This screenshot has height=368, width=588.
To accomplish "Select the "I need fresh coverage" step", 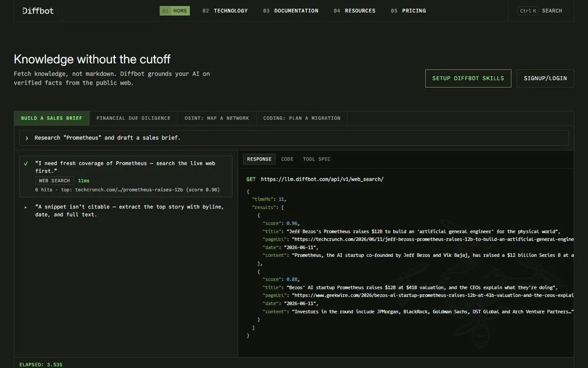I will point(126,177).
